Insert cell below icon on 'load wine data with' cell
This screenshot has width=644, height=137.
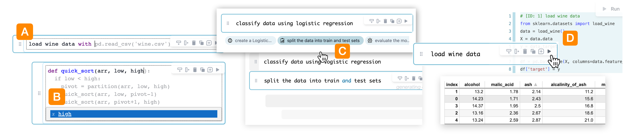point(178,43)
